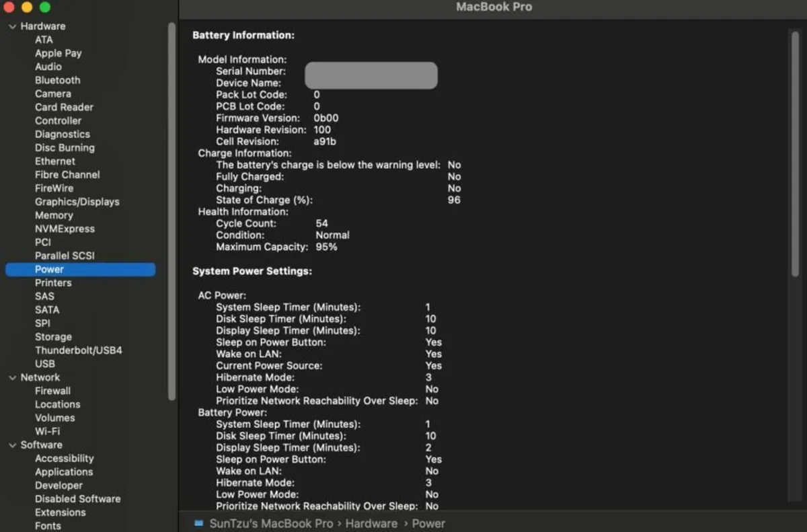The image size is (807, 532).
Task: Collapse the Hardware section chevron
Action: pos(12,26)
